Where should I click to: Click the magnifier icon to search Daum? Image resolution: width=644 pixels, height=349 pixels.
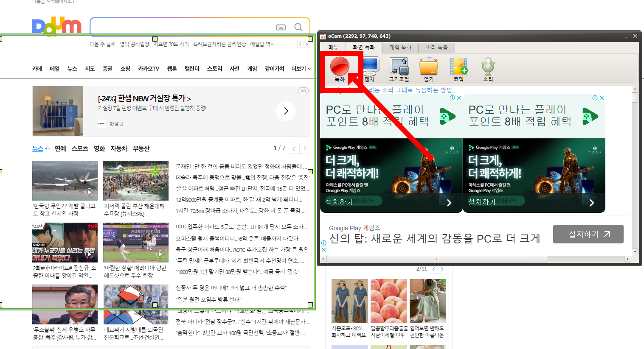point(298,27)
